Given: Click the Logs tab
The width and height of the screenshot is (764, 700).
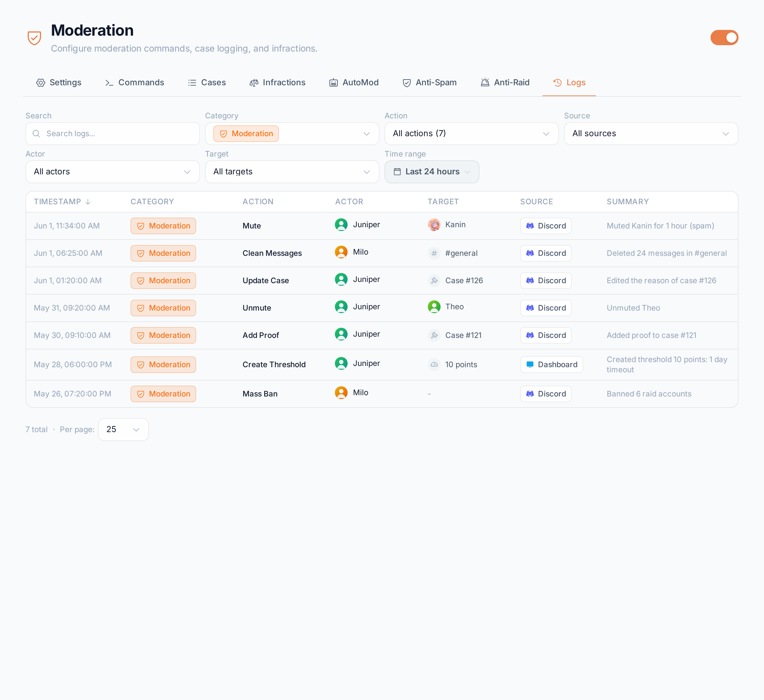Looking at the screenshot, I should [569, 83].
